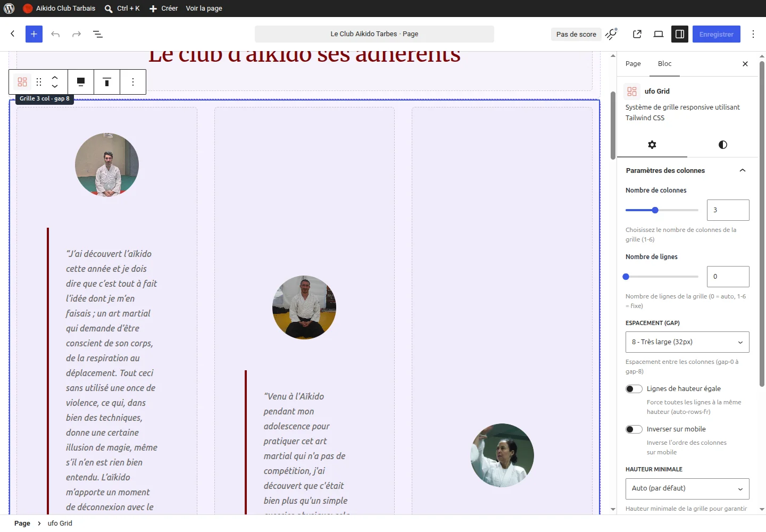
Task: Collapse the Paramètres des colonnes section
Action: pyautogui.click(x=687, y=170)
